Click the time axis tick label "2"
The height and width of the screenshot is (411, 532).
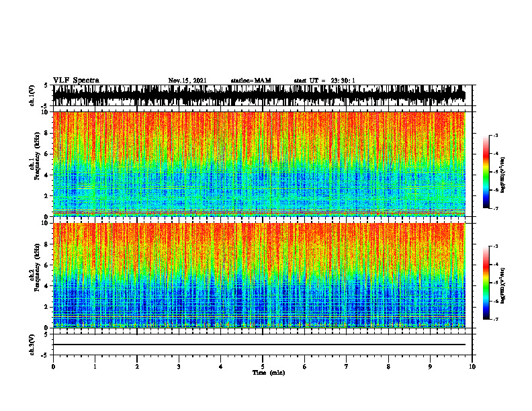[137, 367]
